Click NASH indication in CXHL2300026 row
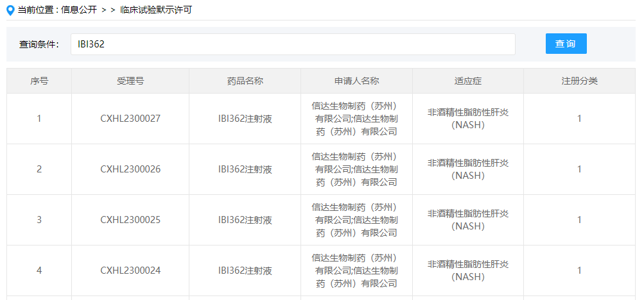Image resolution: width=644 pixels, height=300 pixels. click(x=468, y=169)
